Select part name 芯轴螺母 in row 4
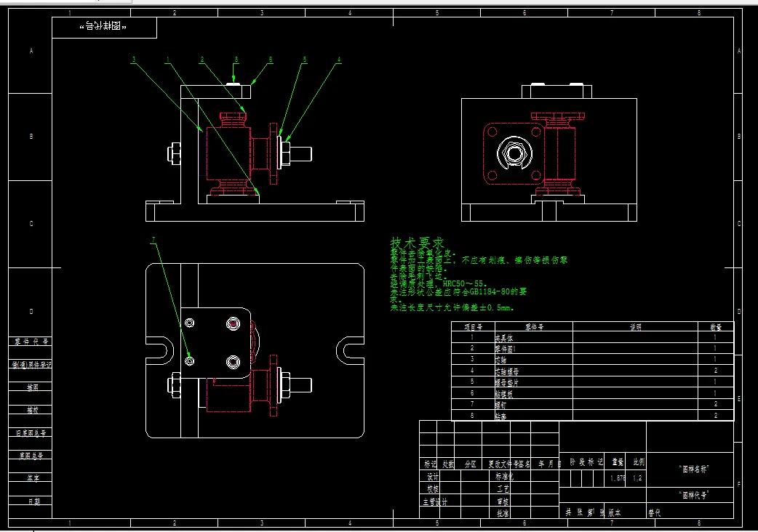This screenshot has width=758, height=532. point(507,371)
